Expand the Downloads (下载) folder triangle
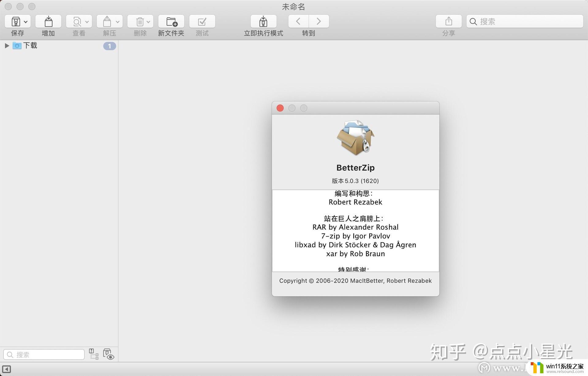This screenshot has width=588, height=376. coord(7,46)
